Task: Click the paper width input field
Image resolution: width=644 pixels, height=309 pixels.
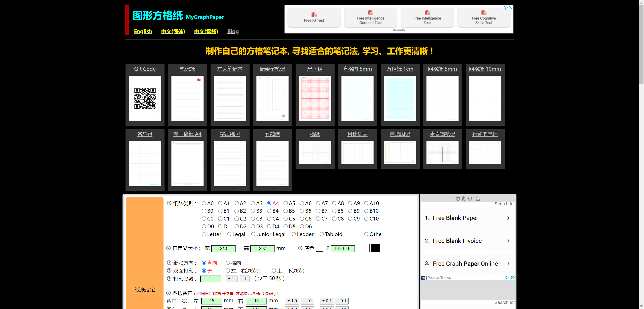Action: click(223, 248)
